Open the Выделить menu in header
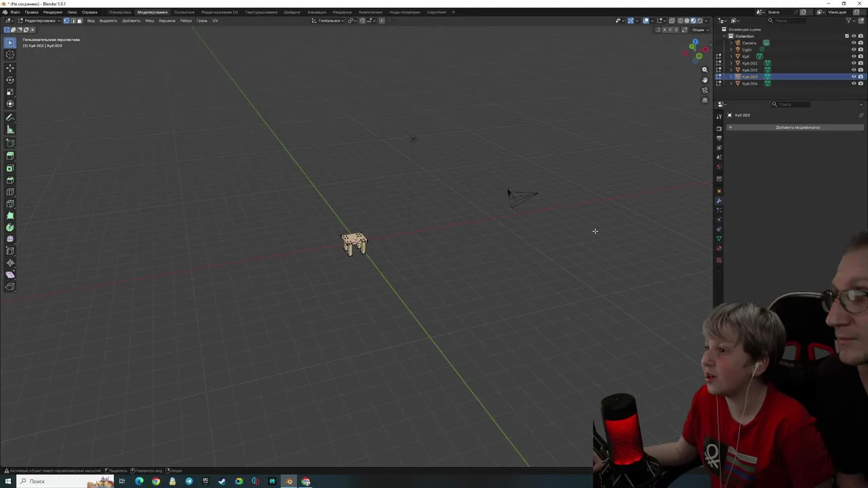This screenshot has height=488, width=868. click(x=108, y=20)
